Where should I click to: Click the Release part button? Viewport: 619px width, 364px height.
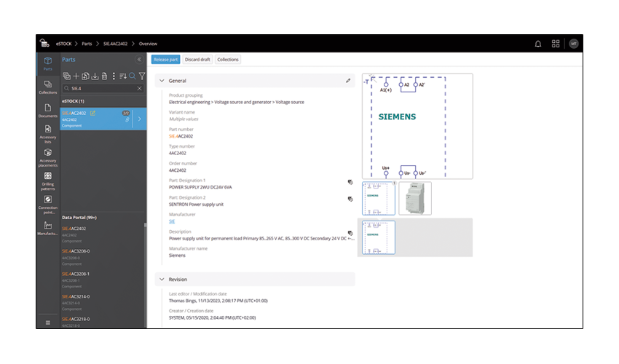(x=165, y=60)
